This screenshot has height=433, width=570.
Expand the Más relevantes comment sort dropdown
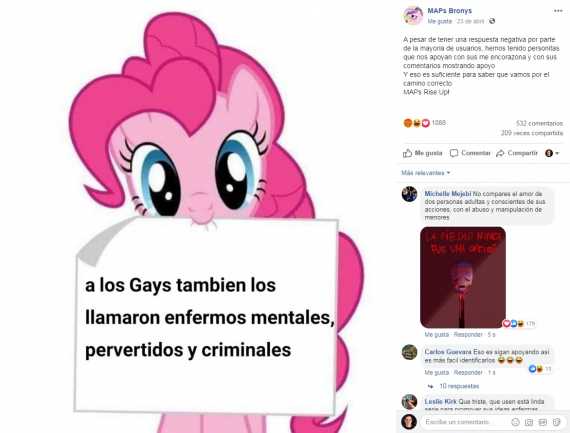426,173
